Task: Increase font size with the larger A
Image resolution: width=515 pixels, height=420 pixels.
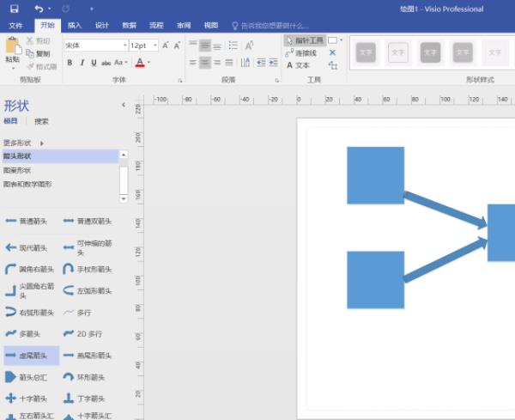Action: point(165,46)
